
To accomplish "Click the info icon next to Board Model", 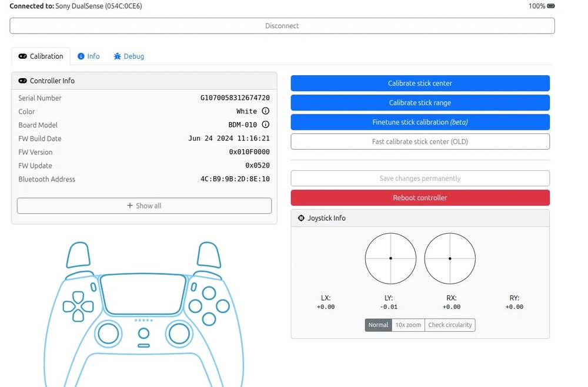I will [x=265, y=124].
